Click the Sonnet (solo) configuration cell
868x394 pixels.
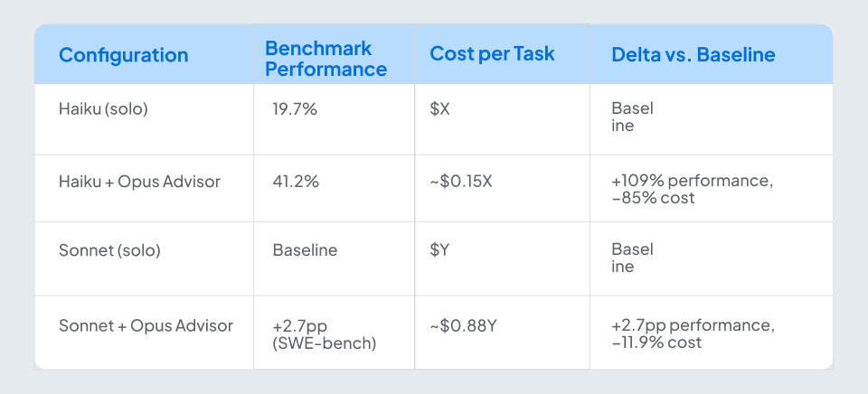109,250
